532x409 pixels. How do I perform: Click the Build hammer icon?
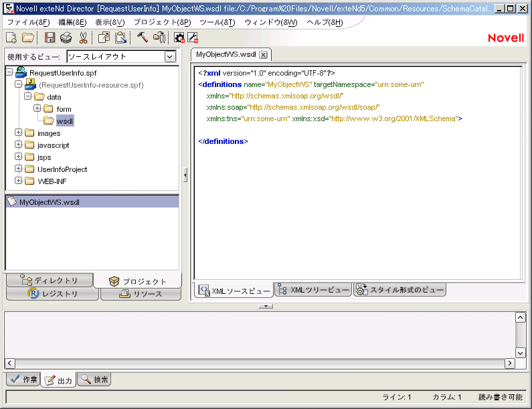coord(142,37)
